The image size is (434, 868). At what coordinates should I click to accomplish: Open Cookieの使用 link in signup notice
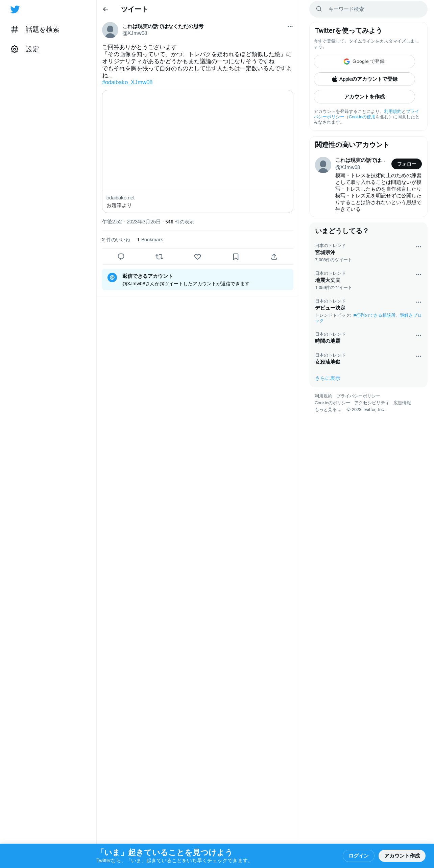(x=362, y=117)
